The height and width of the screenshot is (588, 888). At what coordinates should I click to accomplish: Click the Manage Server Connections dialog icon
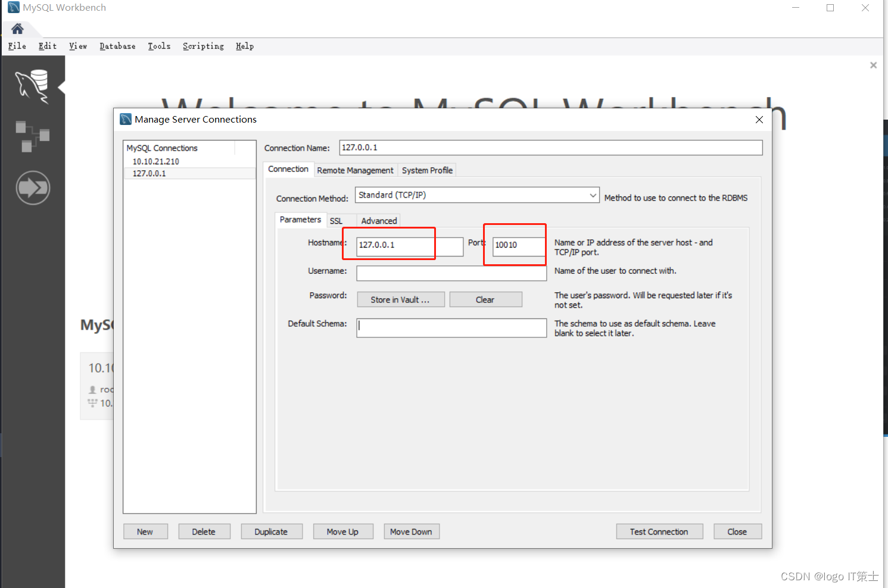click(x=126, y=119)
